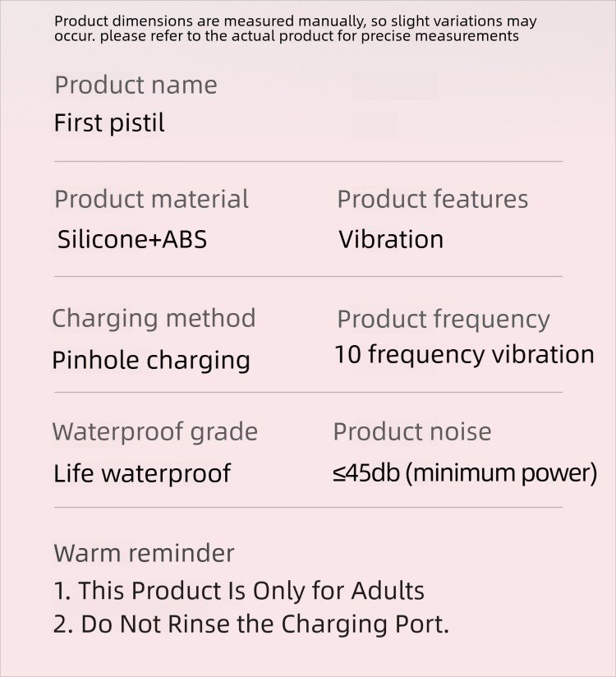Click the "First pistil" product name value

tap(109, 123)
